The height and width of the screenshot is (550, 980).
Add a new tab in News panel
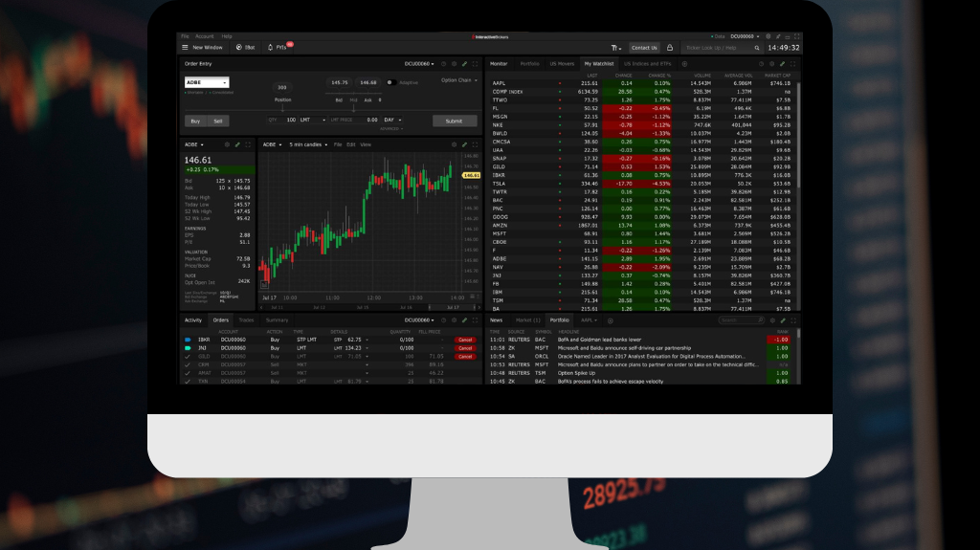pyautogui.click(x=610, y=320)
